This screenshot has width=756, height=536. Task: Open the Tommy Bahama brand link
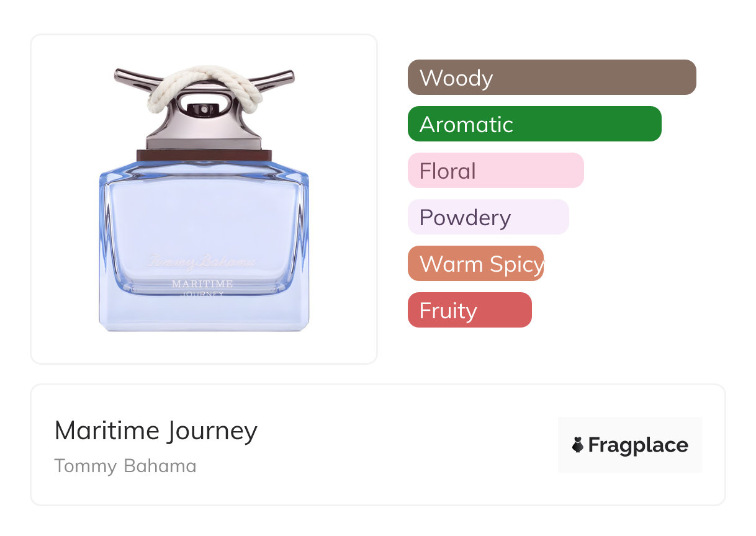(125, 466)
